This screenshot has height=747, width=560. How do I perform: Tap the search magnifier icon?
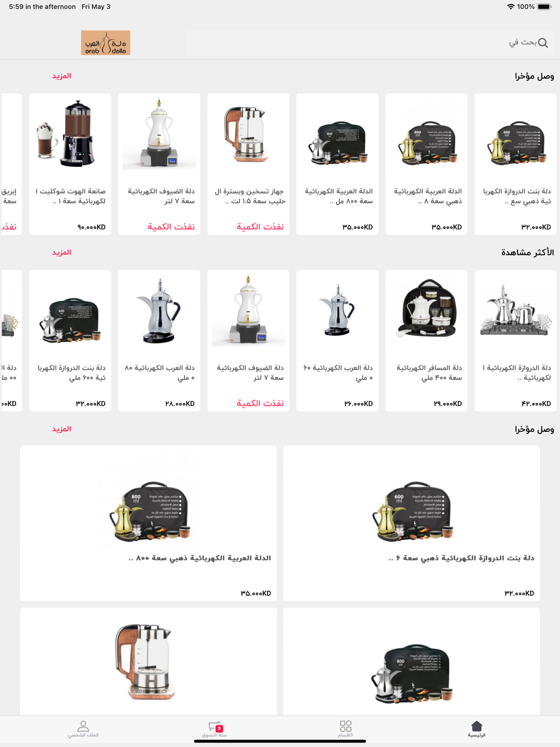(x=543, y=43)
